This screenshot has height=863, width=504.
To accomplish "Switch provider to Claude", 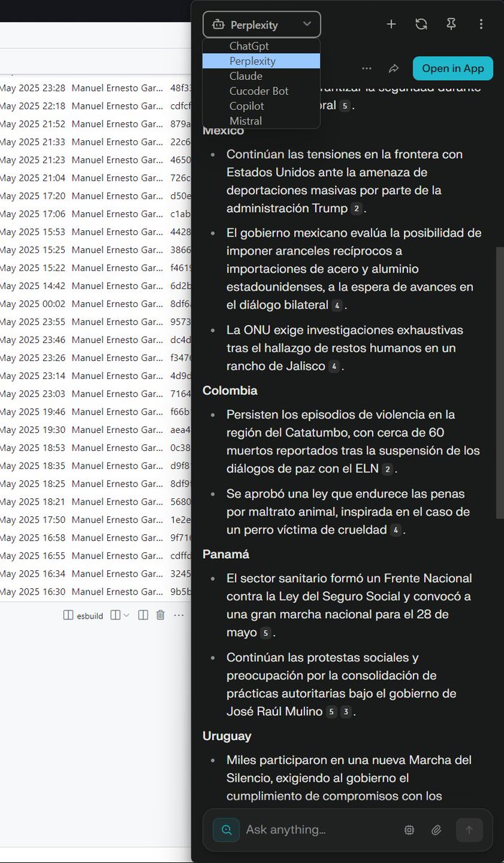I will pos(261,76).
